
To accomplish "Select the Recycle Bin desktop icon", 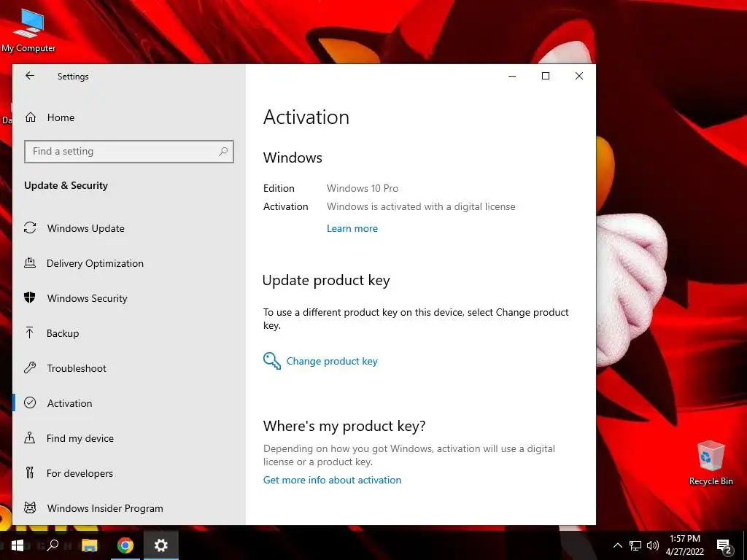I will pyautogui.click(x=711, y=463).
